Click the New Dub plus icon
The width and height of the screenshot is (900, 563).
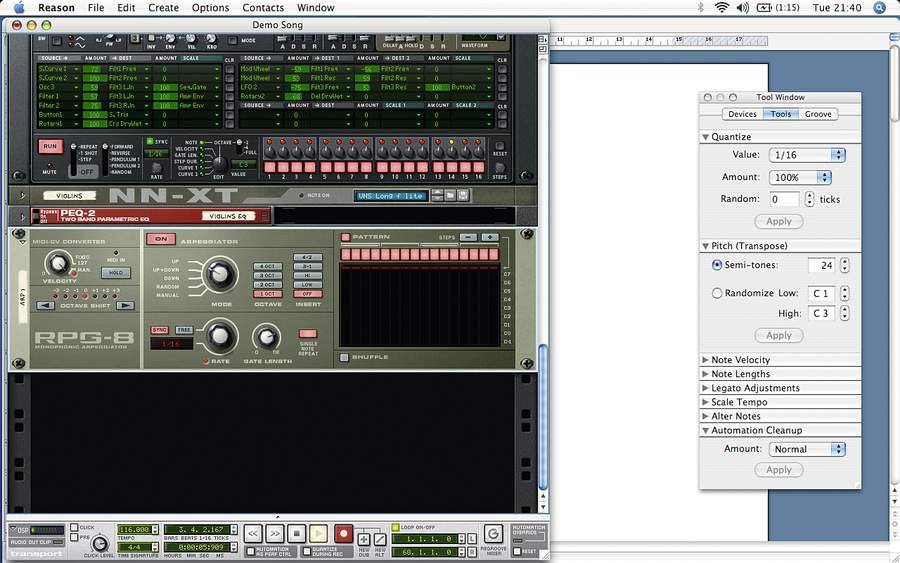tap(364, 539)
